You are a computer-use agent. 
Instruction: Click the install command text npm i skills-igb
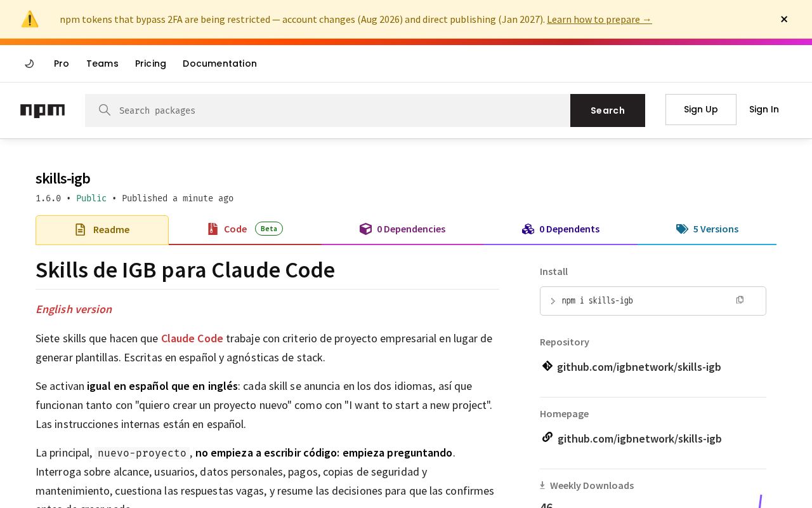point(597,301)
